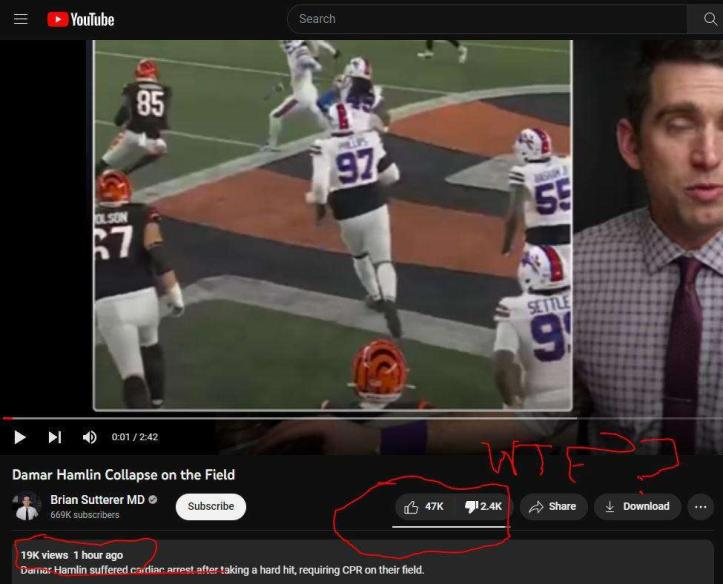Dislike the video with thumbs down
This screenshot has height=584, width=723.
[x=483, y=507]
